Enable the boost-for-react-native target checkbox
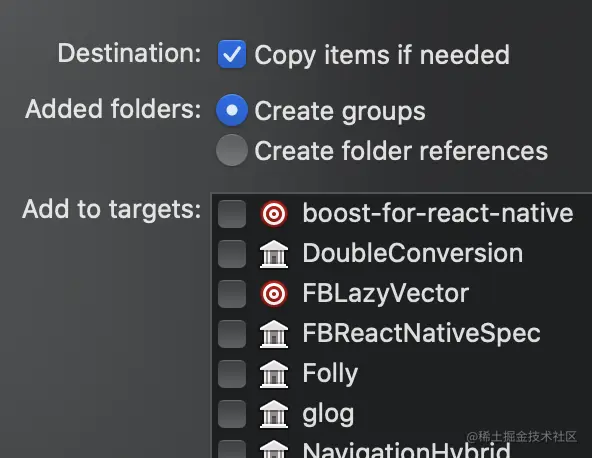592x458 pixels. pyautogui.click(x=232, y=214)
